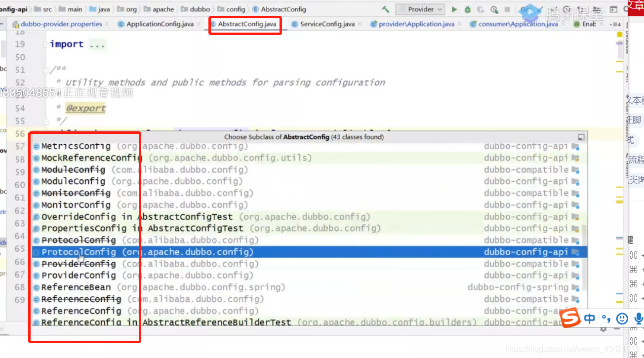Viewport: 644px width, 358px height.
Task: Select MockReferenceConfig in the subclass list
Action: 310,158
